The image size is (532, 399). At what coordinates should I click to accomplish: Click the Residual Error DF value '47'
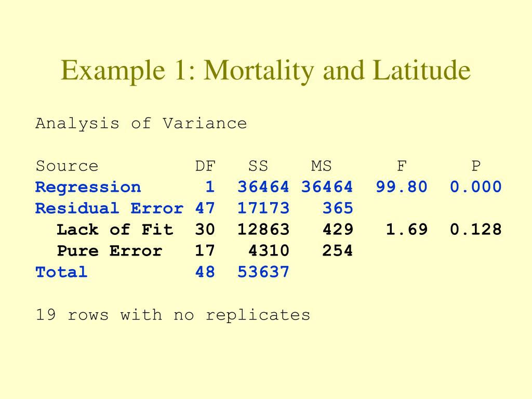tap(205, 208)
